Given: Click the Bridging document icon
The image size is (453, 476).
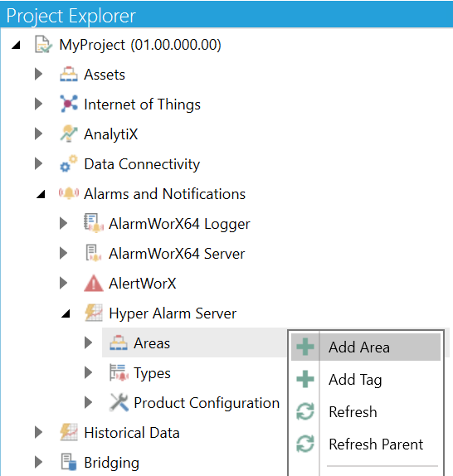Looking at the screenshot, I should [69, 462].
